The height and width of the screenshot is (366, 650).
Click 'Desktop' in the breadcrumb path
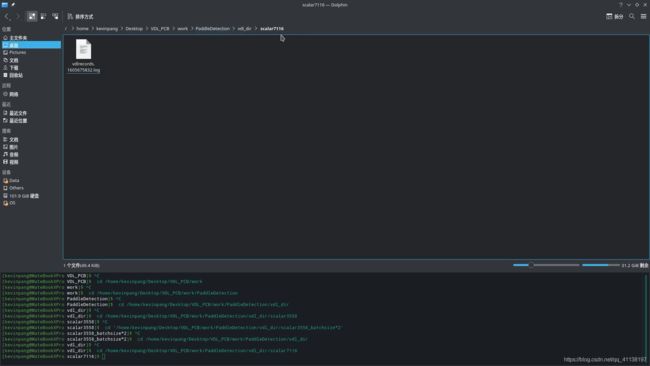click(x=134, y=29)
